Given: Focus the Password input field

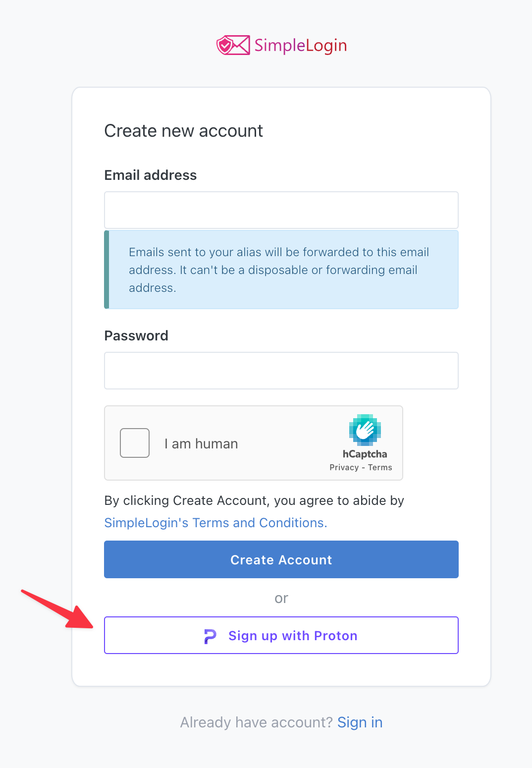Looking at the screenshot, I should coord(281,371).
